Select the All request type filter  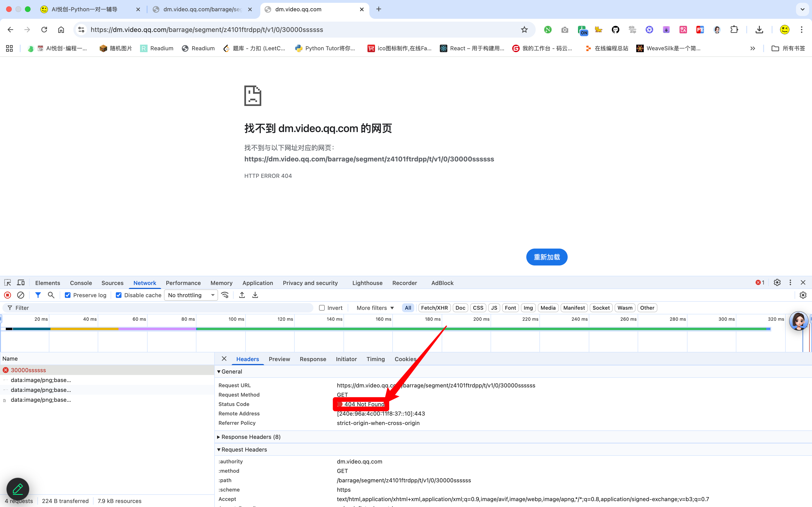pos(408,308)
